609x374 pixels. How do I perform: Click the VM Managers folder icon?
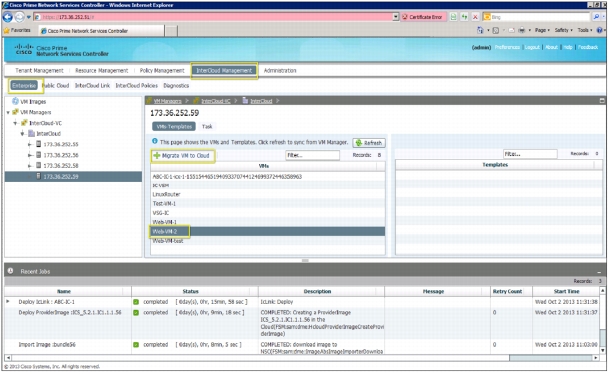[x=15, y=112]
